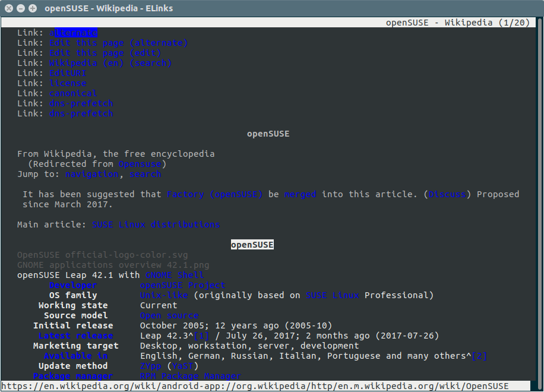Open 'openSUSE Project' link
The width and height of the screenshot is (544, 392).
coord(182,285)
